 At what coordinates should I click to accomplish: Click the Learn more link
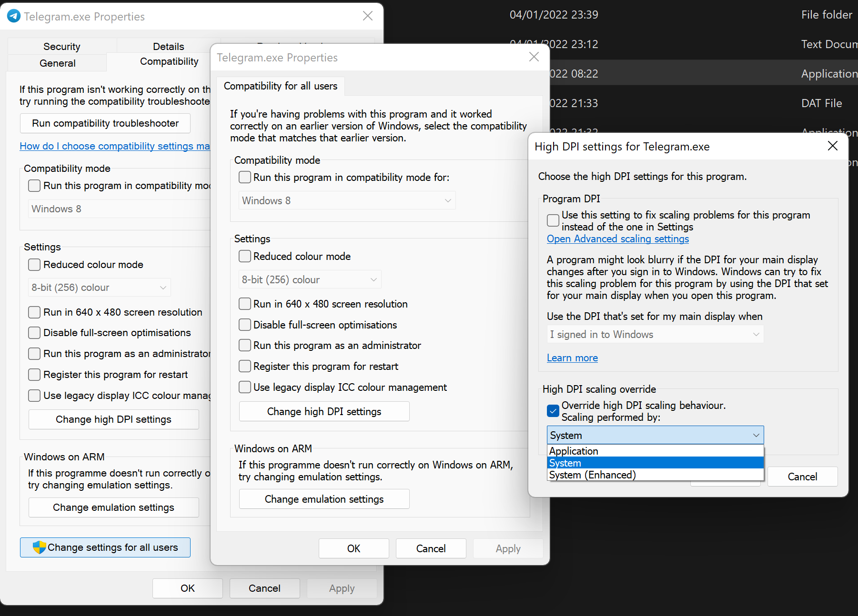click(x=572, y=358)
